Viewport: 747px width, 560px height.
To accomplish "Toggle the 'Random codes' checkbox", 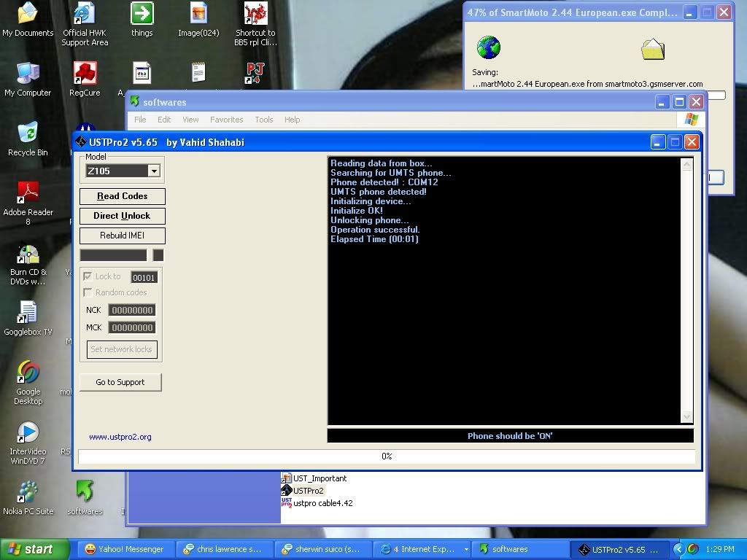I will pyautogui.click(x=88, y=292).
